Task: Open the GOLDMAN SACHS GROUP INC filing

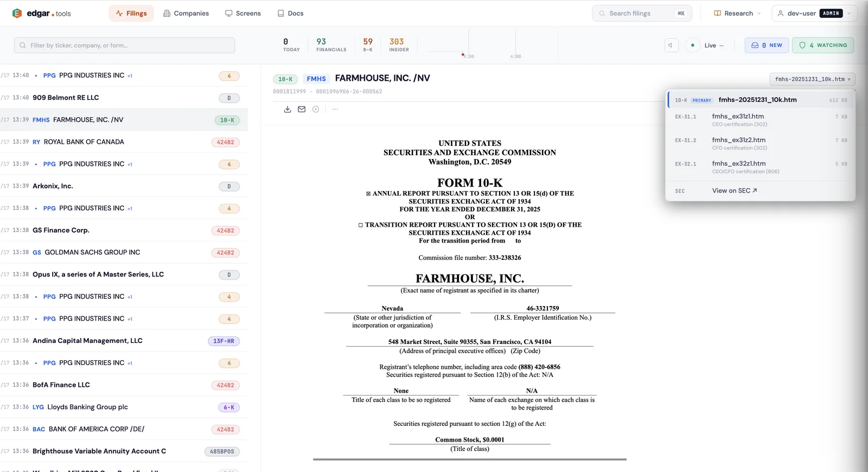Action: click(x=124, y=252)
